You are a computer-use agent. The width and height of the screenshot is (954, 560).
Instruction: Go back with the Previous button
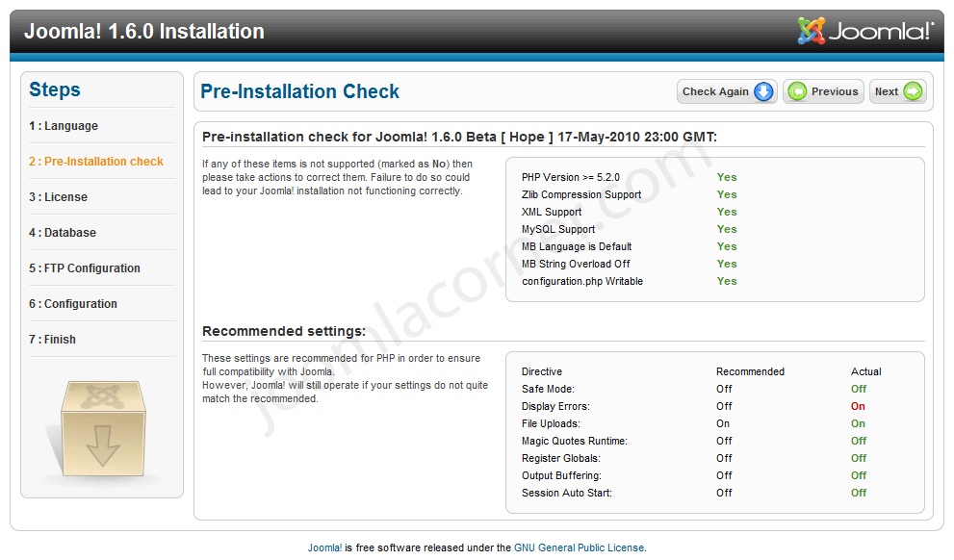(x=823, y=91)
